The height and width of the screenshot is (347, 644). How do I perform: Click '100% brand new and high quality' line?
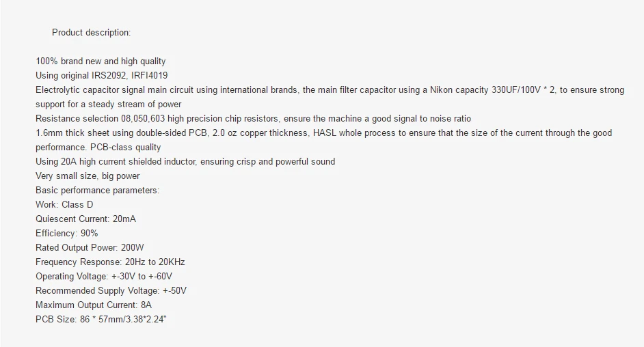point(100,61)
